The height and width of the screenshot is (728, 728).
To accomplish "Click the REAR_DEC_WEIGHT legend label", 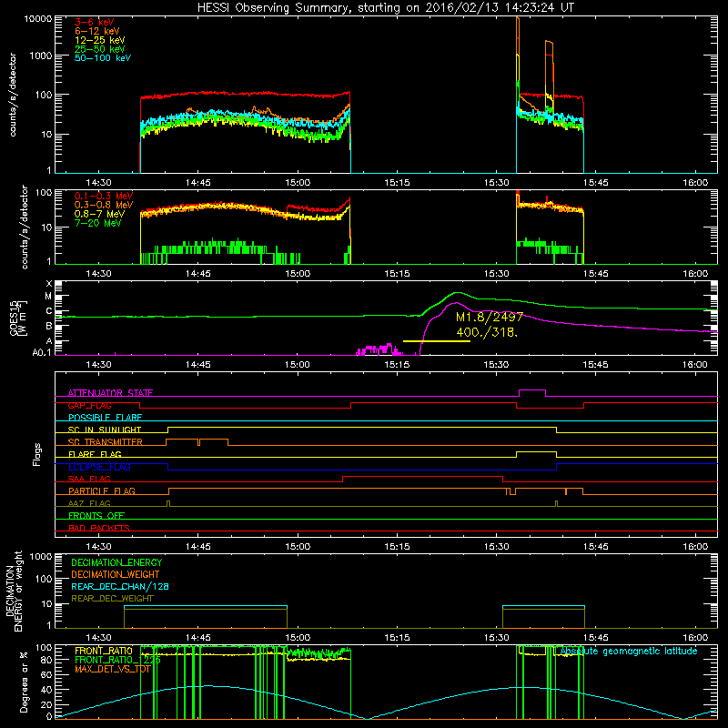I will [x=112, y=599].
